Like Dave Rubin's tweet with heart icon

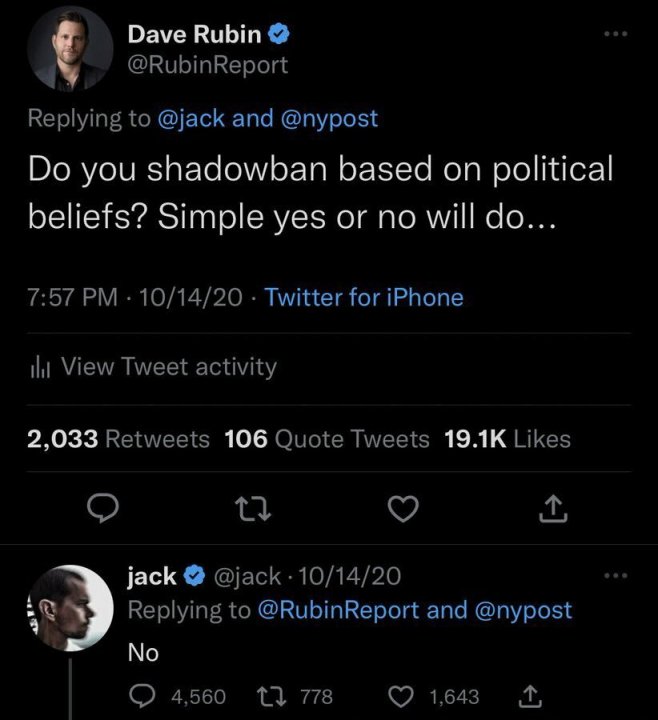click(403, 511)
